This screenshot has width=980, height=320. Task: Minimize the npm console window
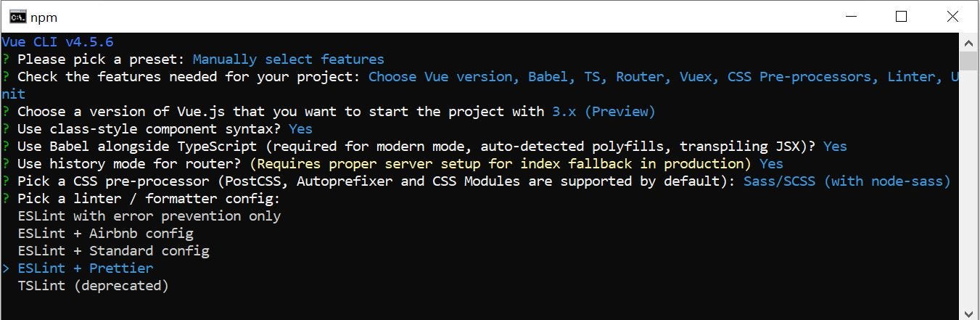(x=850, y=17)
